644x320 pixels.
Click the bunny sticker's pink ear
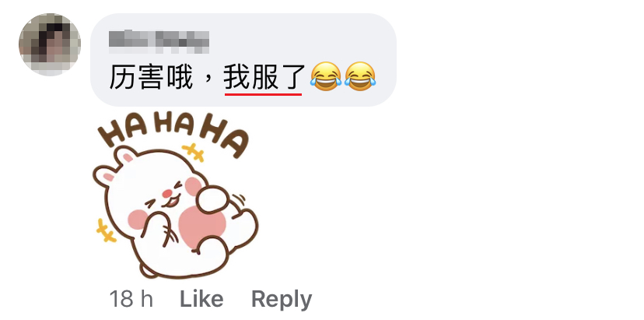coord(128,156)
